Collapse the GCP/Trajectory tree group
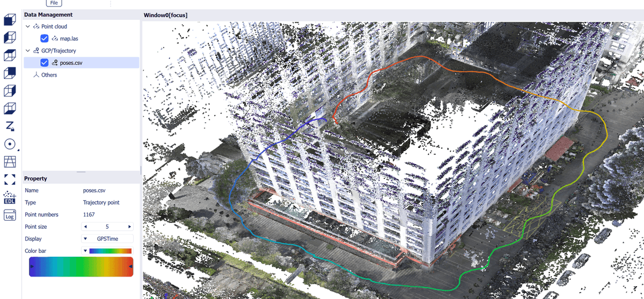 [x=27, y=50]
